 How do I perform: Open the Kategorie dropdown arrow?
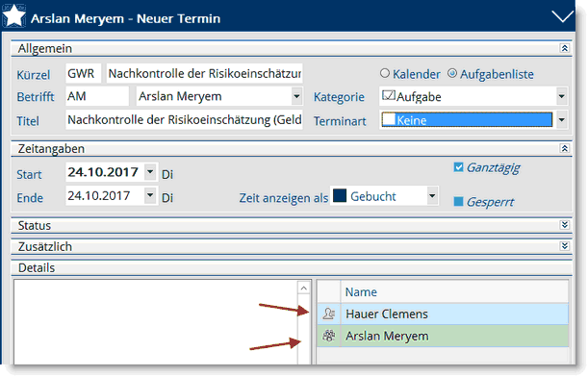[x=562, y=97]
